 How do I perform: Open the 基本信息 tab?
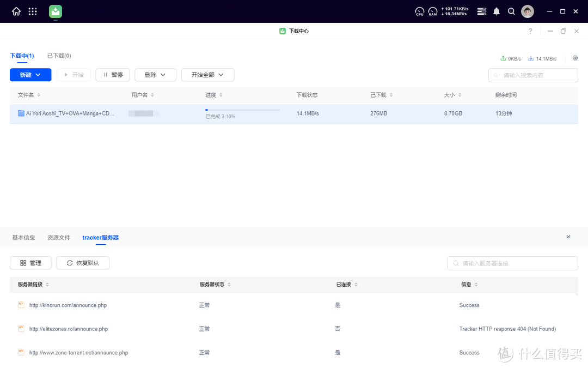[x=23, y=238]
